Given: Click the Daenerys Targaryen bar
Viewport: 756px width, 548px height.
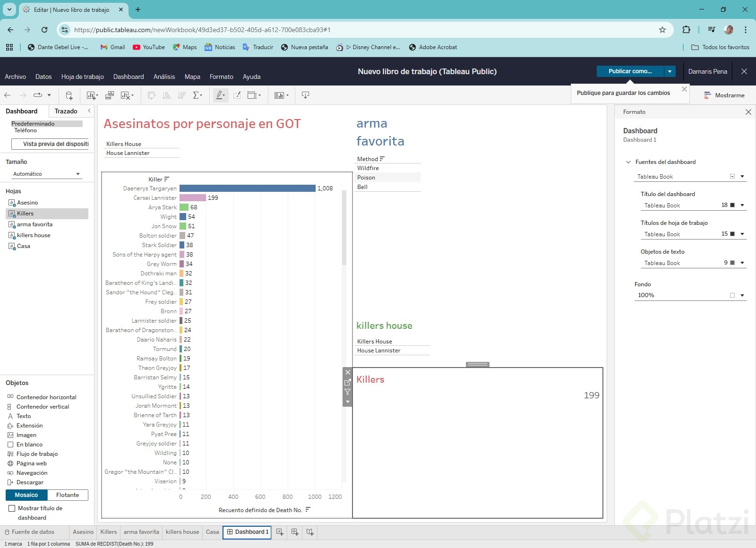Looking at the screenshot, I should 248,188.
